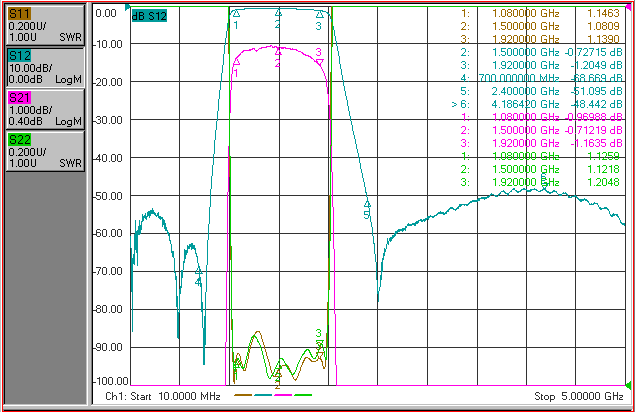Select the S11 trace panel
Viewport: 635px width, 412px height.
tap(45, 25)
